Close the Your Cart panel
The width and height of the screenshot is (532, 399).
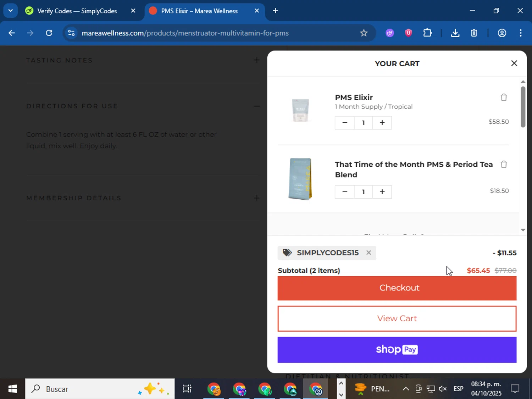514,63
